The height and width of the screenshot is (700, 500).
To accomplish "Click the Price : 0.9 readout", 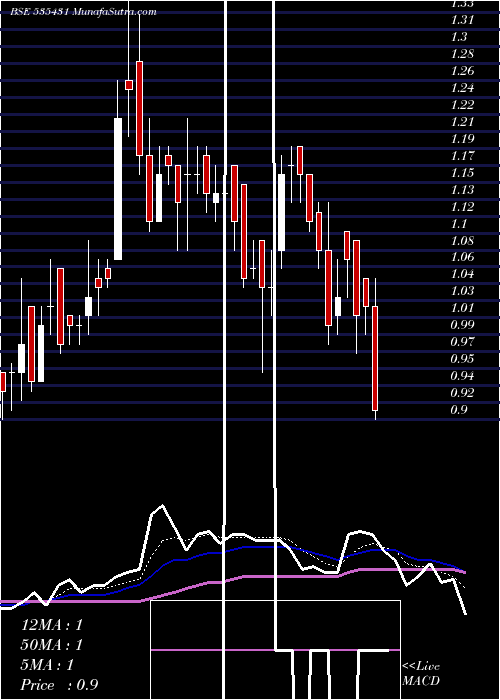I will click(59, 685).
